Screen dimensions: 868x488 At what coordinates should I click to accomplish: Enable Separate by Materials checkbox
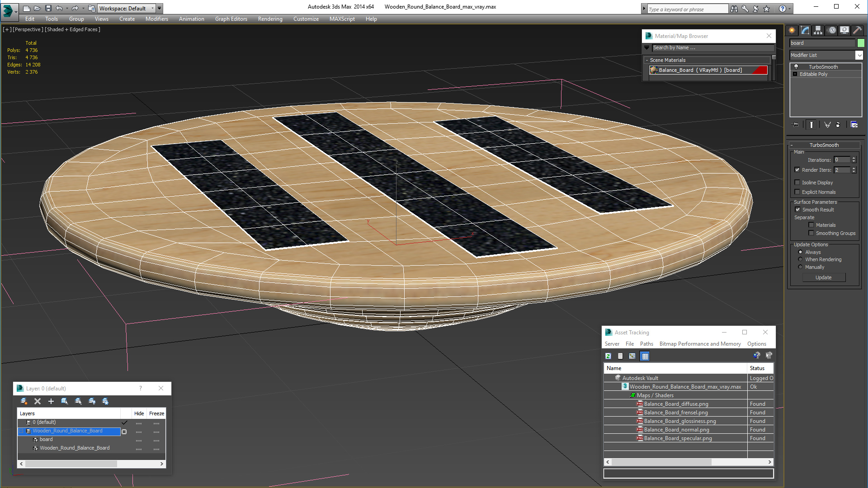point(811,225)
